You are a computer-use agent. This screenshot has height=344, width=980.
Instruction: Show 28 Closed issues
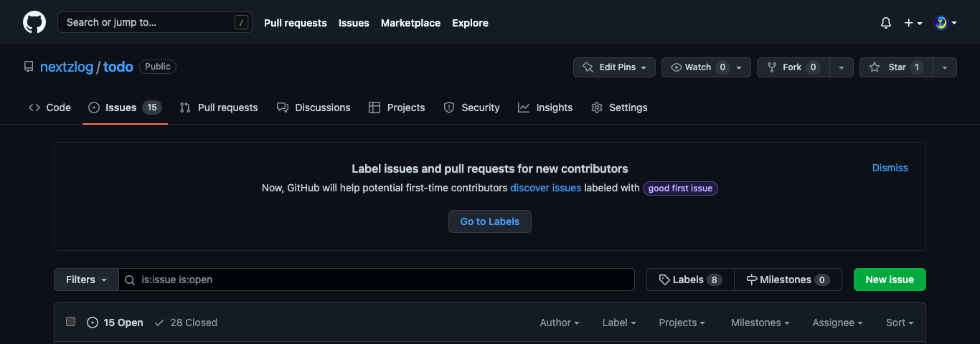186,322
